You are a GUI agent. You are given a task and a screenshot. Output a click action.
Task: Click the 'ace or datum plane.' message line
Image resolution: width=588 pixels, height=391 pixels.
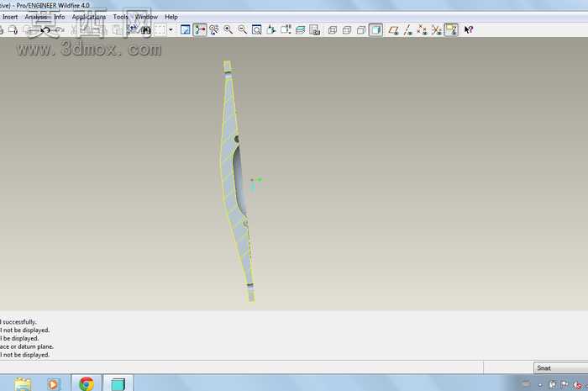[27, 346]
